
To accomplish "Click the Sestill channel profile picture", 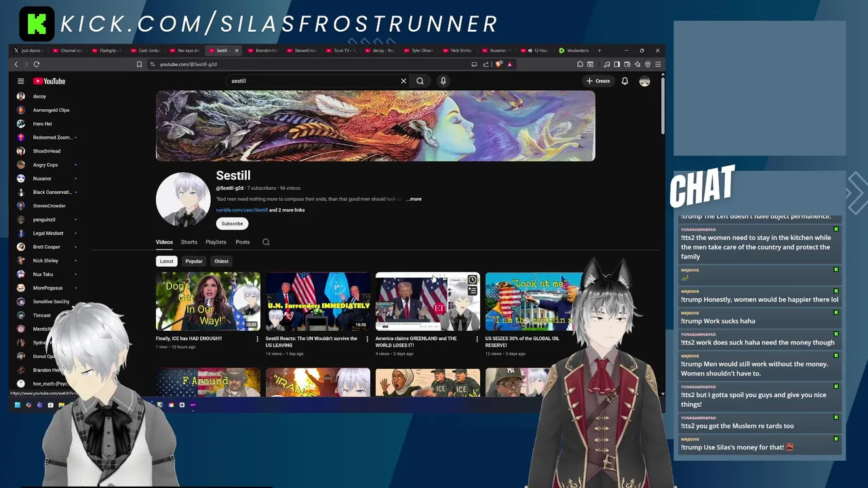I will pos(183,199).
